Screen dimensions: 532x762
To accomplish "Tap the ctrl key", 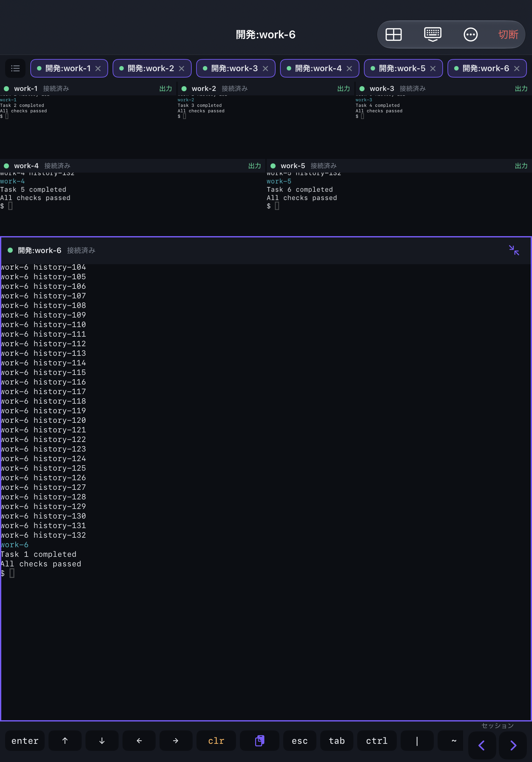I will pos(377,741).
